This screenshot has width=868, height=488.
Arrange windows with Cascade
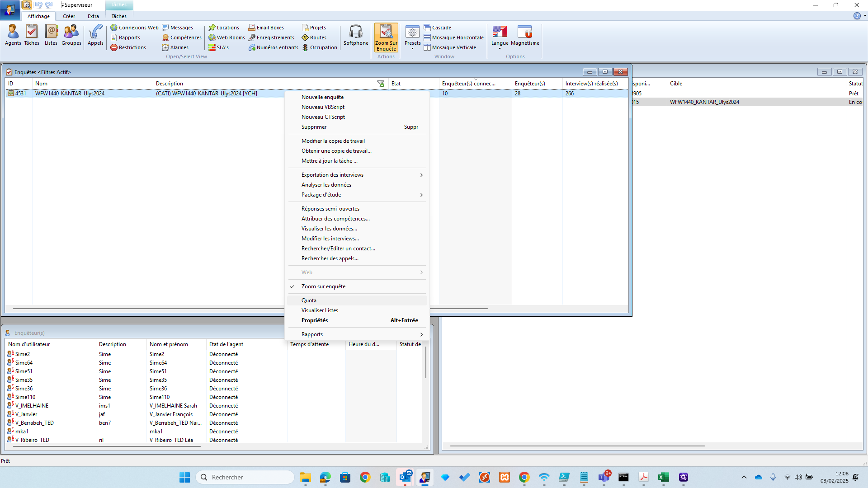coord(437,28)
